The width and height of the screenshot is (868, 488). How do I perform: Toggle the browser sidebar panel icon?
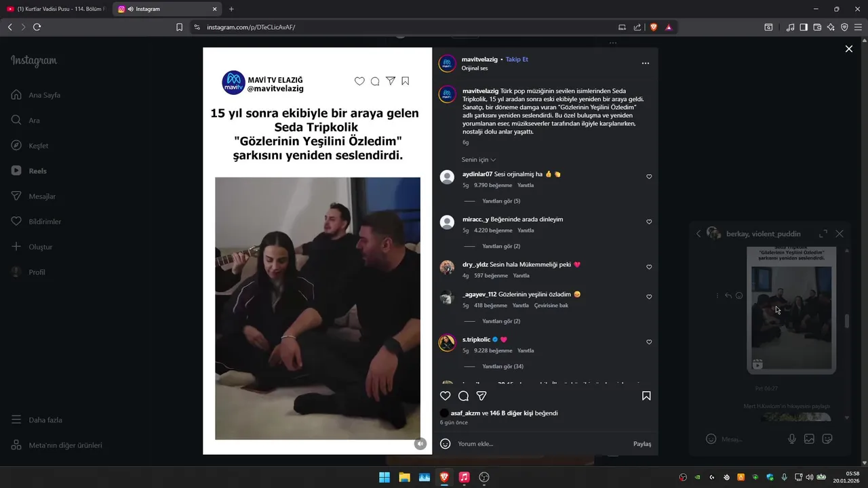pos(804,27)
